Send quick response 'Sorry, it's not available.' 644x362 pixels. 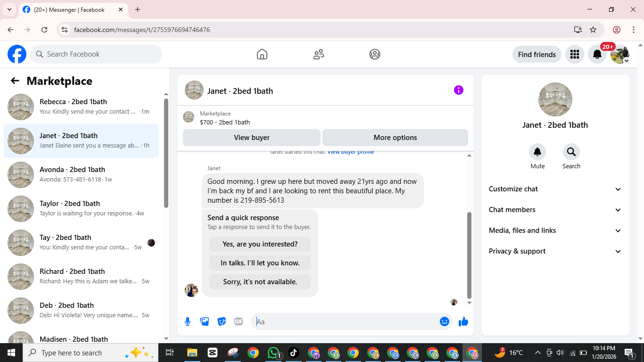(260, 282)
